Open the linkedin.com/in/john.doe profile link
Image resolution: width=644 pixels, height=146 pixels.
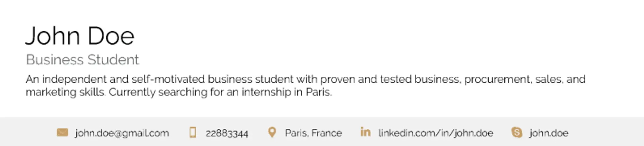point(436,133)
